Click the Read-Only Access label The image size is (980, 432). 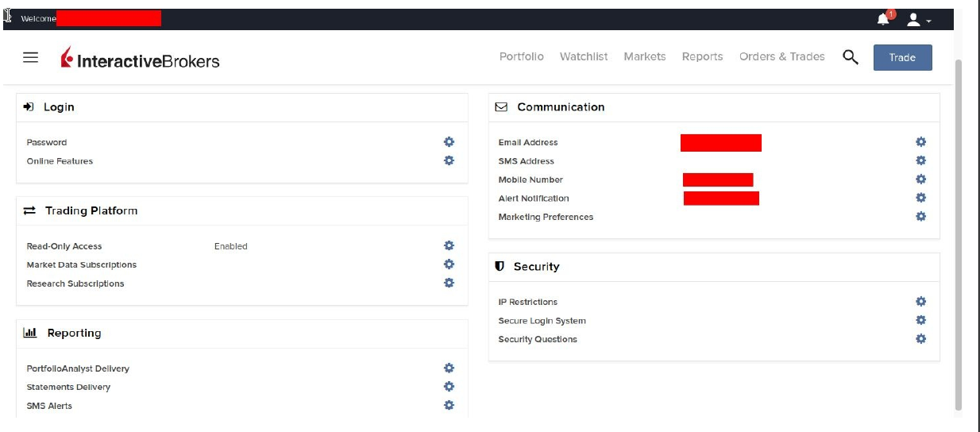(64, 246)
